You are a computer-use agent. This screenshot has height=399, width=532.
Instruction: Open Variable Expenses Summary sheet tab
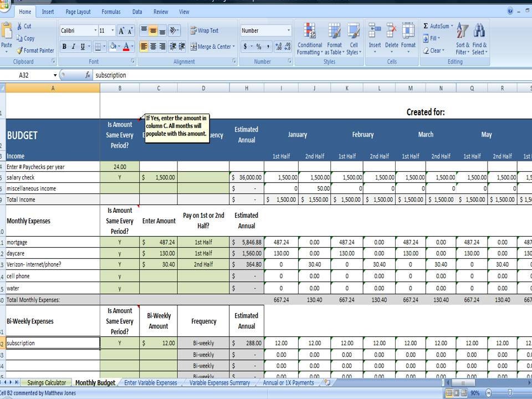(219, 383)
